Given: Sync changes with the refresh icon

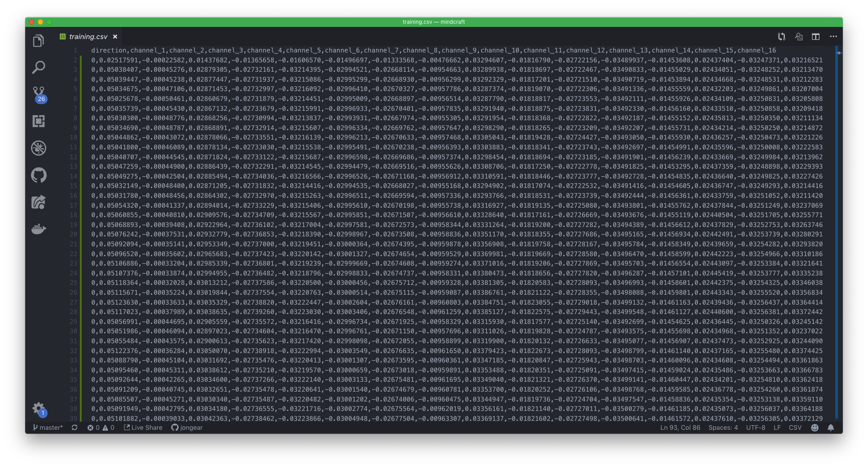Looking at the screenshot, I should coord(75,428).
